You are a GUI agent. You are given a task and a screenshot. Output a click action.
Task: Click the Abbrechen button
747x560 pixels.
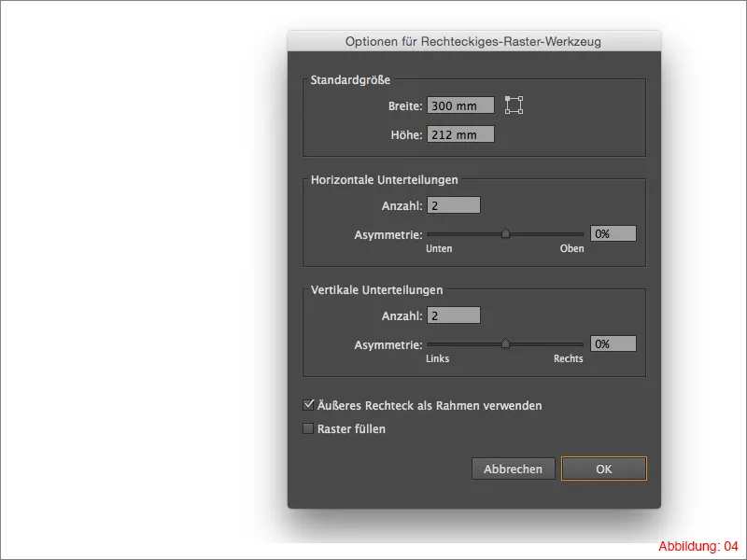pyautogui.click(x=513, y=469)
